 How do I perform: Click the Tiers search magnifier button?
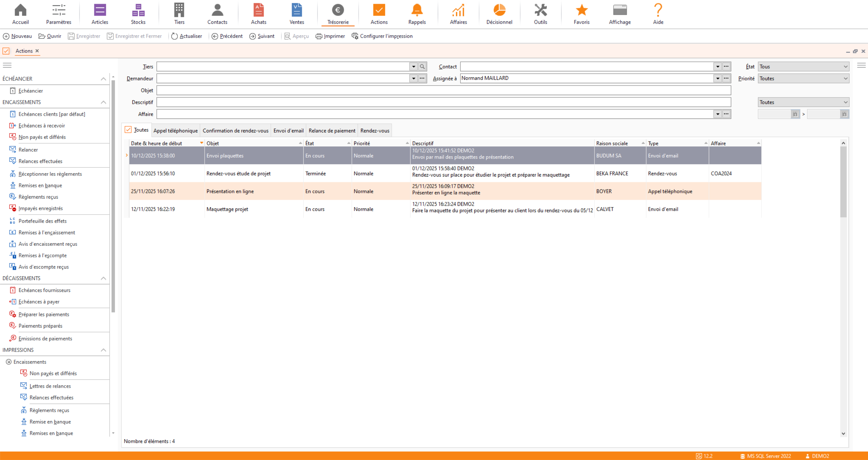(422, 67)
